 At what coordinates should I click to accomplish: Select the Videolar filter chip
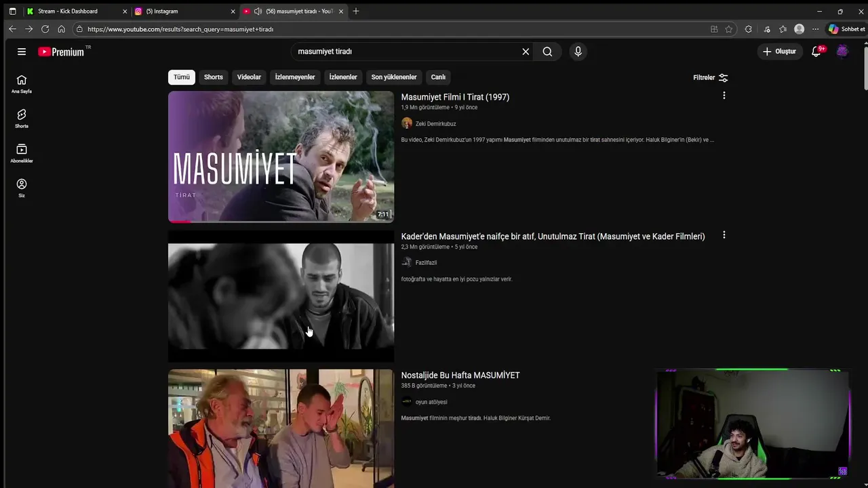pos(249,77)
